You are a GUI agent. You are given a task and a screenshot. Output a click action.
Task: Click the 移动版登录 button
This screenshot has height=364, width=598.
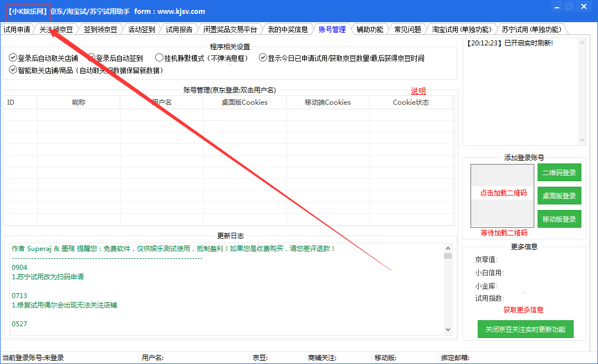click(559, 219)
